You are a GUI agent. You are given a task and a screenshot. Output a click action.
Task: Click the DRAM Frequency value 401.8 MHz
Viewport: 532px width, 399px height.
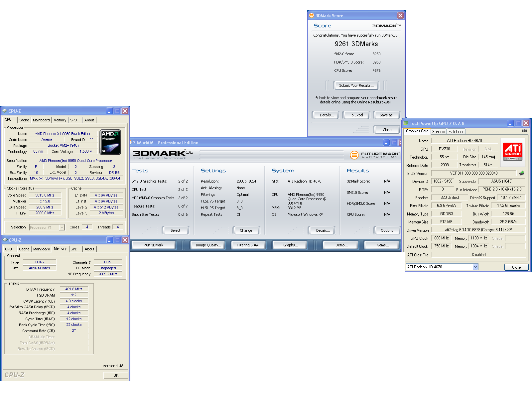74,289
